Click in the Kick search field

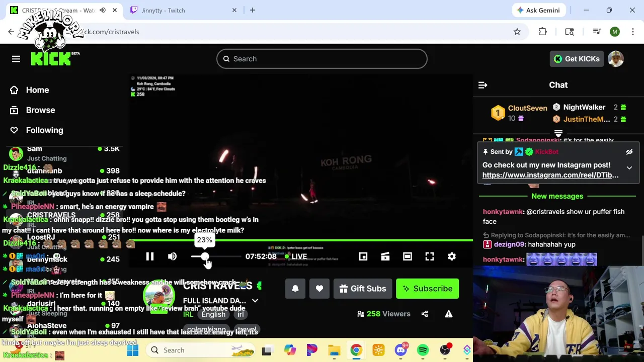click(322, 59)
